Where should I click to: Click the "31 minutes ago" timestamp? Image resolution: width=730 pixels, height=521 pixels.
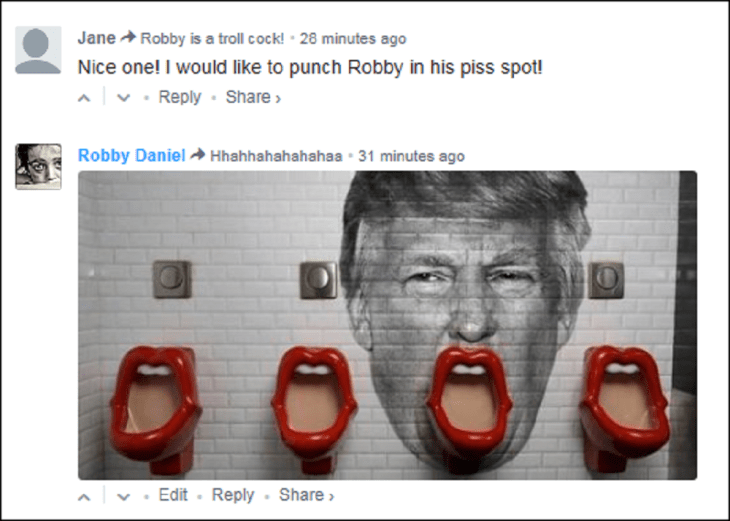coord(411,156)
